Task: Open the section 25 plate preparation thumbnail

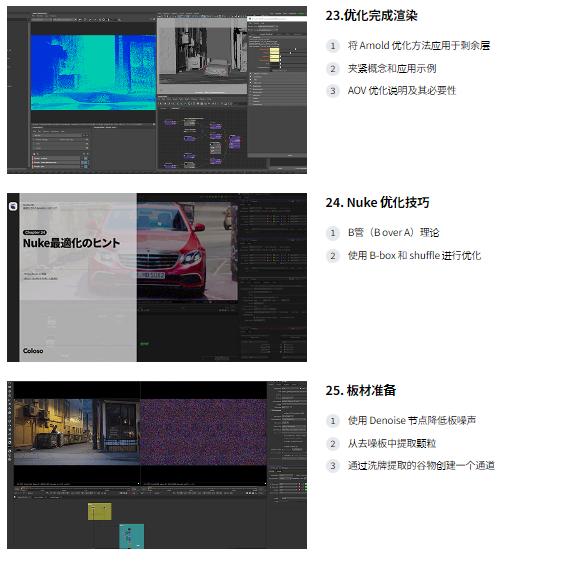Action: [157, 465]
